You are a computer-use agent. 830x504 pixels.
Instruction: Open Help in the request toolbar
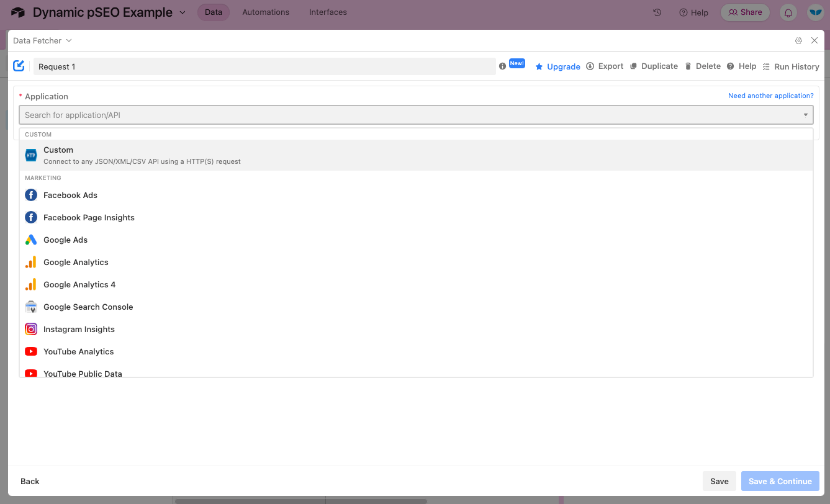click(741, 66)
